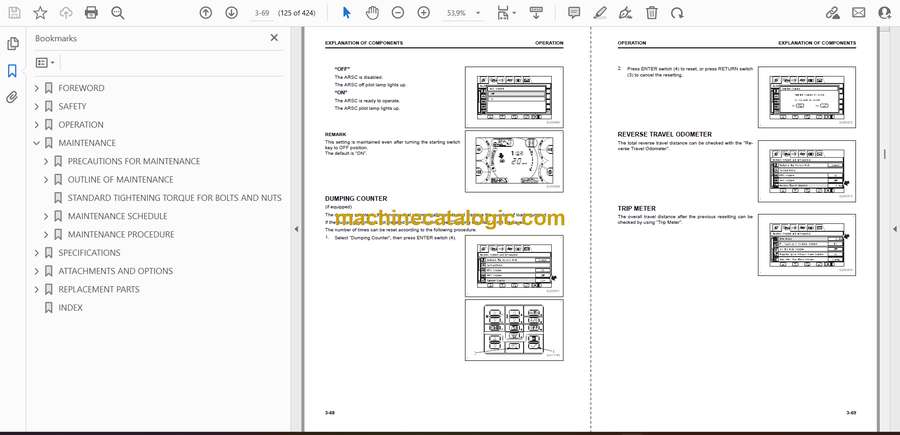The width and height of the screenshot is (900, 435).
Task: Open MAINTENANCE SCHEDULE bookmark label
Action: click(118, 216)
